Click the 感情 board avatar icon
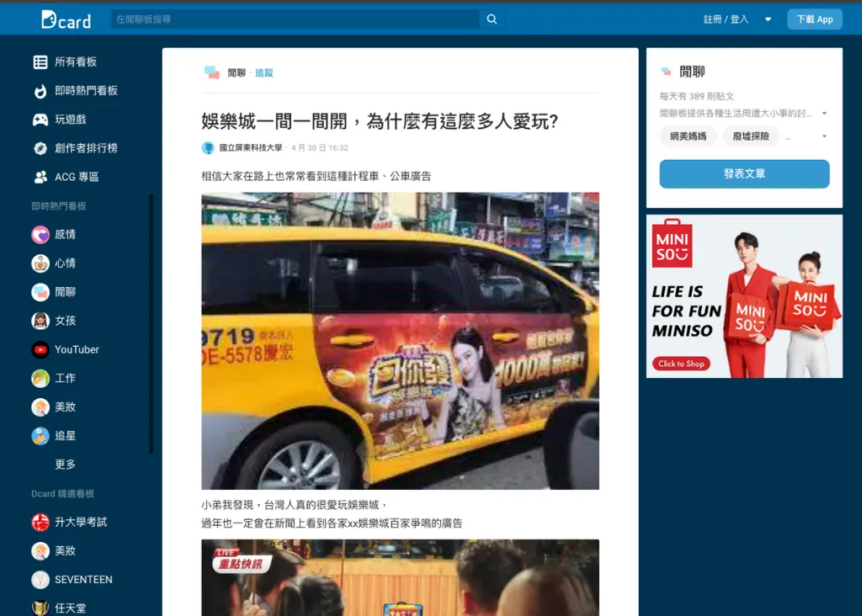The image size is (862, 616). [40, 235]
